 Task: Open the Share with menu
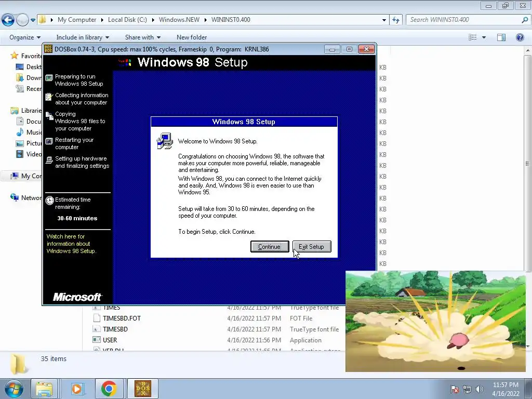pyautogui.click(x=142, y=37)
